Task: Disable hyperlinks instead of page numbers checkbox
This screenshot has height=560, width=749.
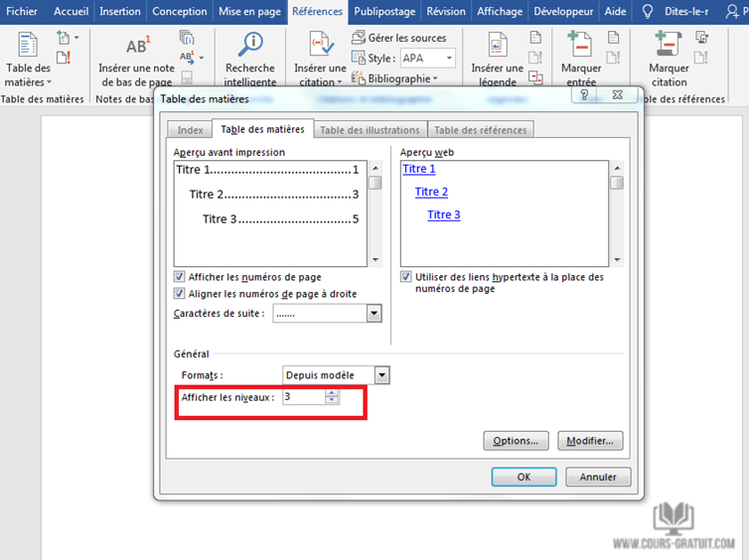Action: tap(406, 277)
